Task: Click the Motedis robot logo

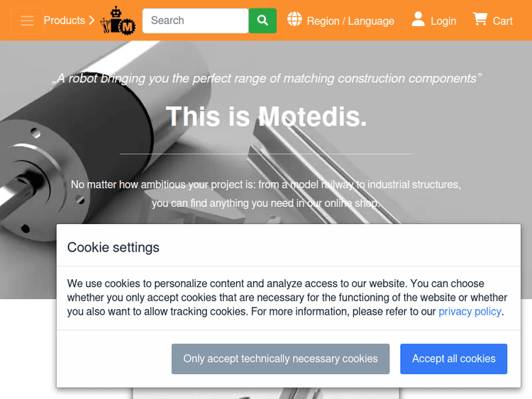Action: (118, 21)
